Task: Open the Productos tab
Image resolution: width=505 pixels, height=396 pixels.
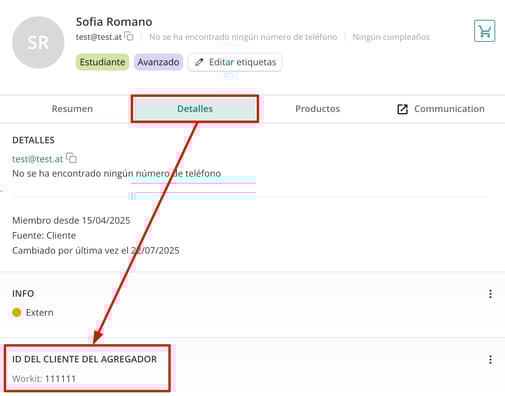Action: click(318, 109)
